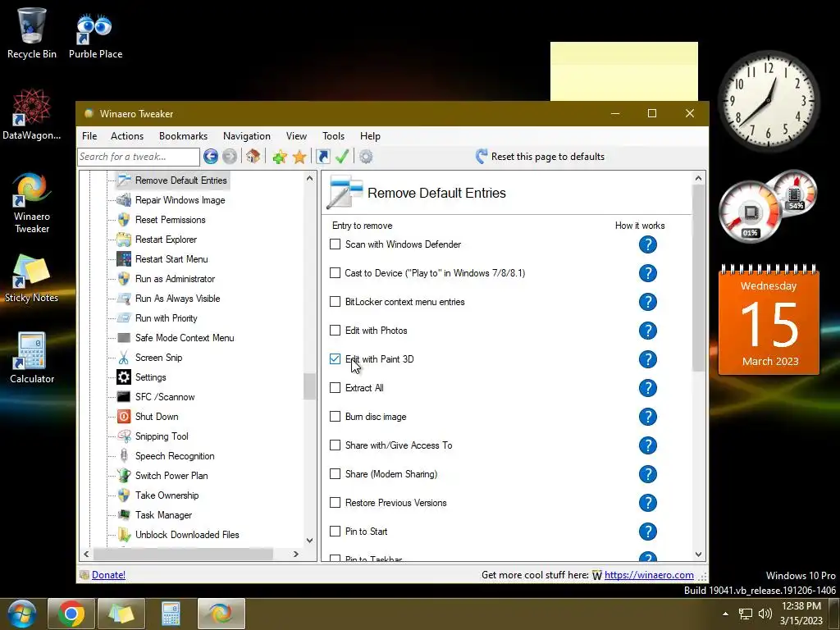Enable the Extract All checkbox

point(335,388)
